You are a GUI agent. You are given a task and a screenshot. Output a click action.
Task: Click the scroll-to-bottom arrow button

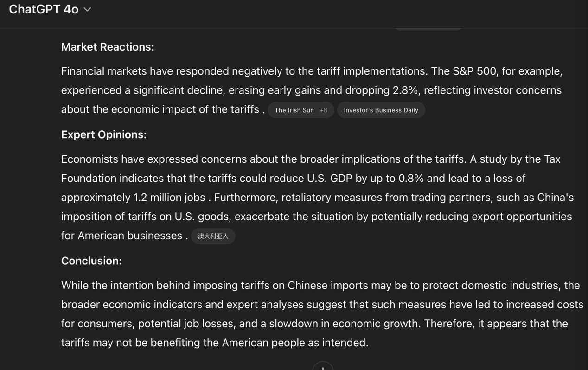click(323, 366)
